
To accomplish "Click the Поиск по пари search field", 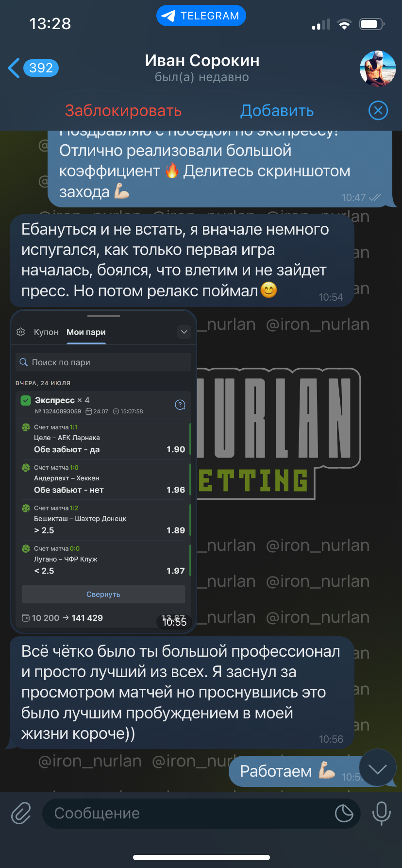I will (x=103, y=362).
